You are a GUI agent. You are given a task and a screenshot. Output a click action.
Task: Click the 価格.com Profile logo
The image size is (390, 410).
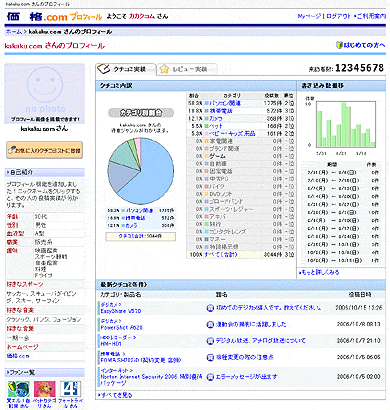tap(54, 16)
